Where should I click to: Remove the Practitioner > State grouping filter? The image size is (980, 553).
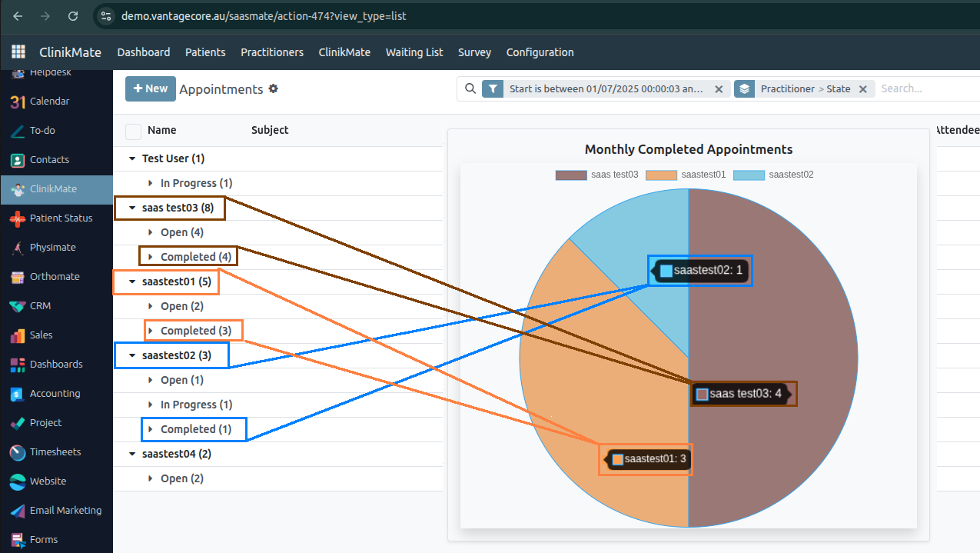click(862, 89)
